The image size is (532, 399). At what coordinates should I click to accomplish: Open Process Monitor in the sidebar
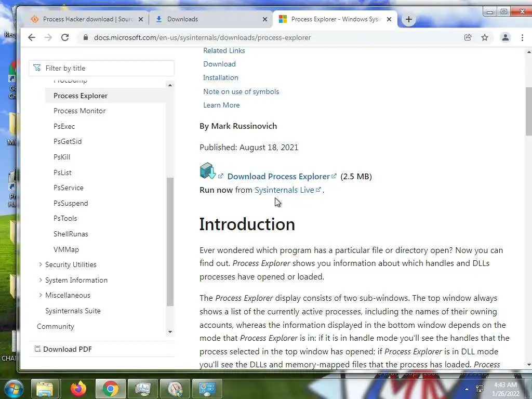point(79,111)
